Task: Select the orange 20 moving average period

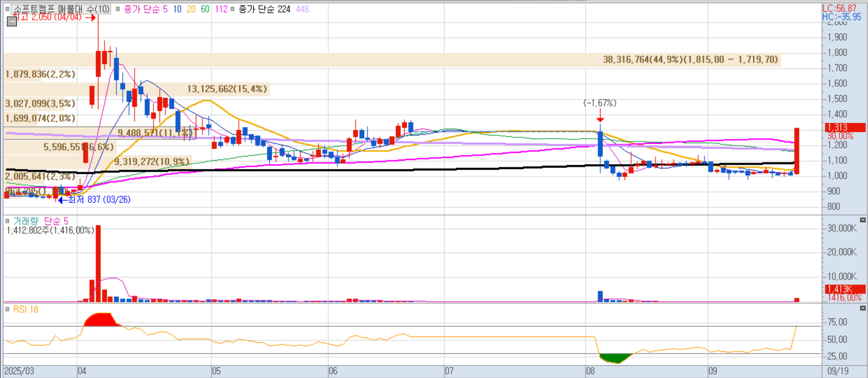Action: tap(191, 9)
